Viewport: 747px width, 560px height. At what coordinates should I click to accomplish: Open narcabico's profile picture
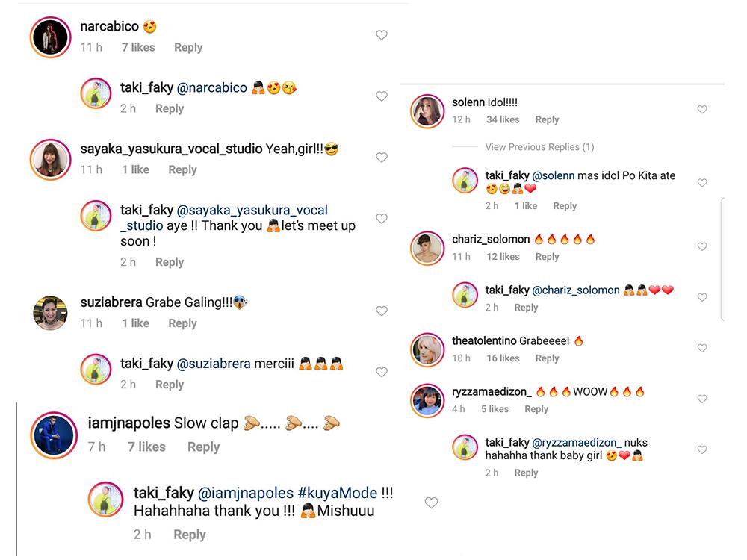pos(51,36)
